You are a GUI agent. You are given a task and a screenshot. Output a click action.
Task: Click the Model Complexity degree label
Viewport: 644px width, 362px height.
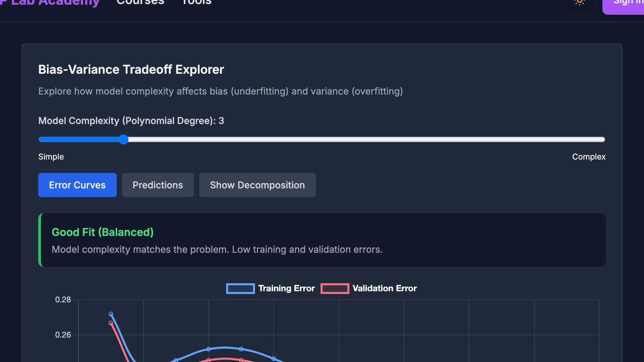point(131,121)
